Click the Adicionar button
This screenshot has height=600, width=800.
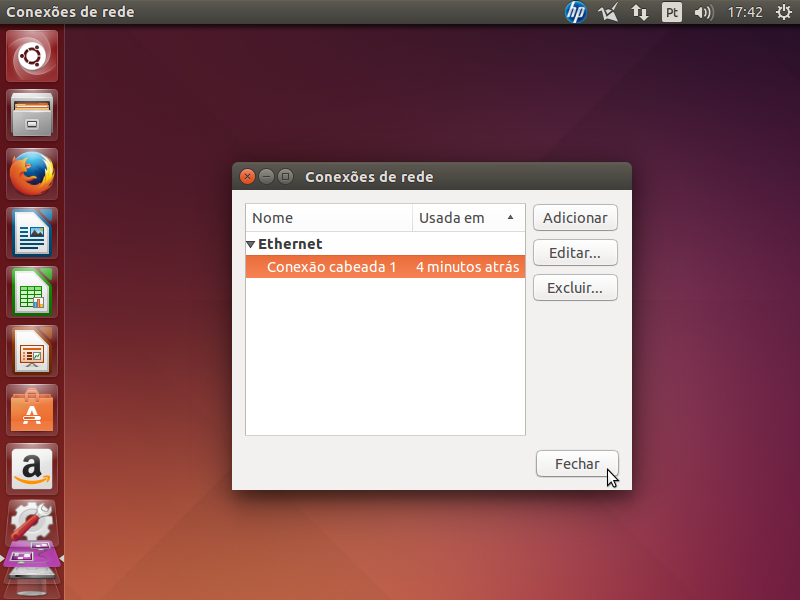(x=575, y=217)
